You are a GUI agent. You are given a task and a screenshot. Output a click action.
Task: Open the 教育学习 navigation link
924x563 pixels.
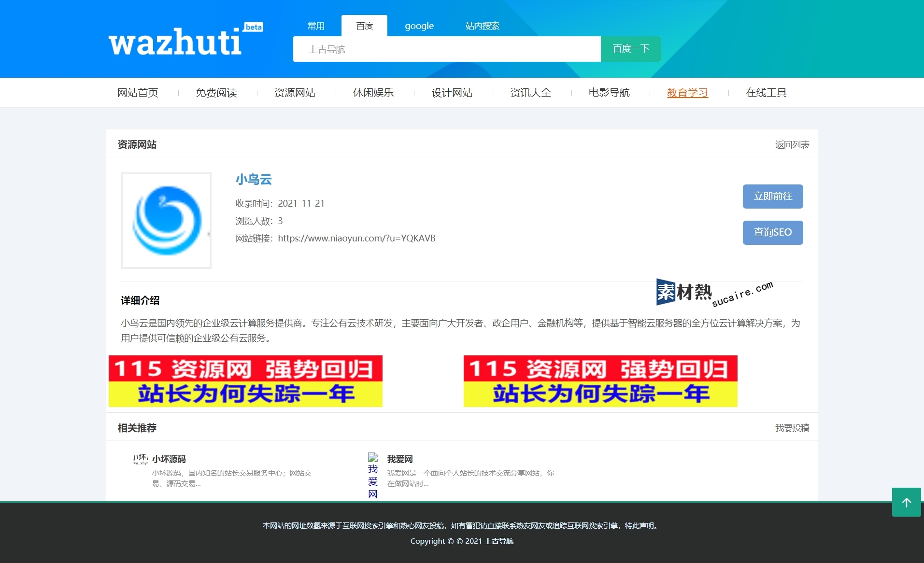click(688, 93)
